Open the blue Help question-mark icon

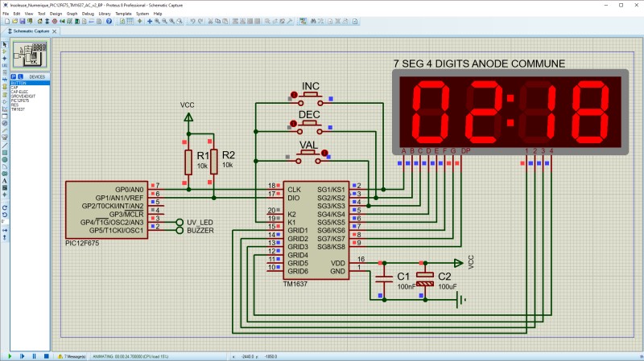[x=109, y=22]
